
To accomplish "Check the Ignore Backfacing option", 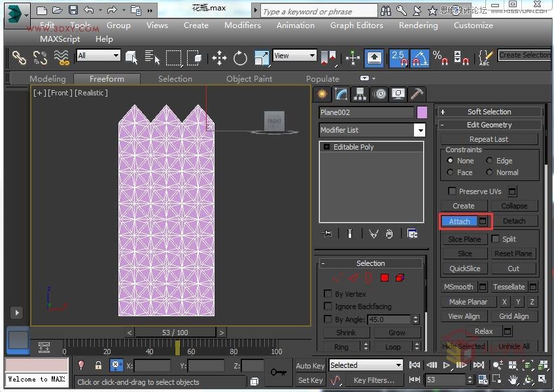I will click(328, 306).
